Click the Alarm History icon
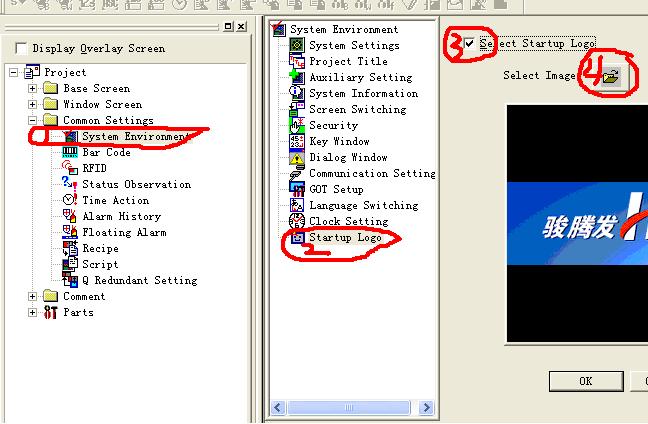Image resolution: width=648 pixels, height=424 pixels. 70,217
